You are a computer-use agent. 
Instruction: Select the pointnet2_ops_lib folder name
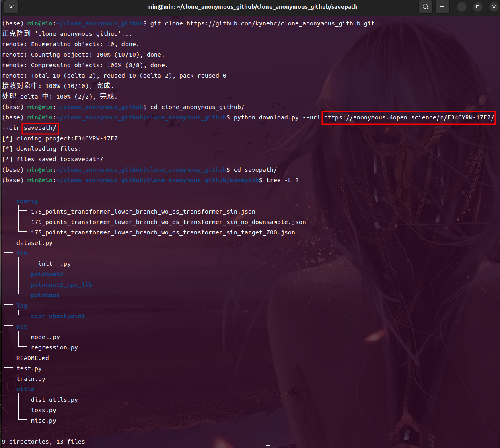(x=62, y=284)
